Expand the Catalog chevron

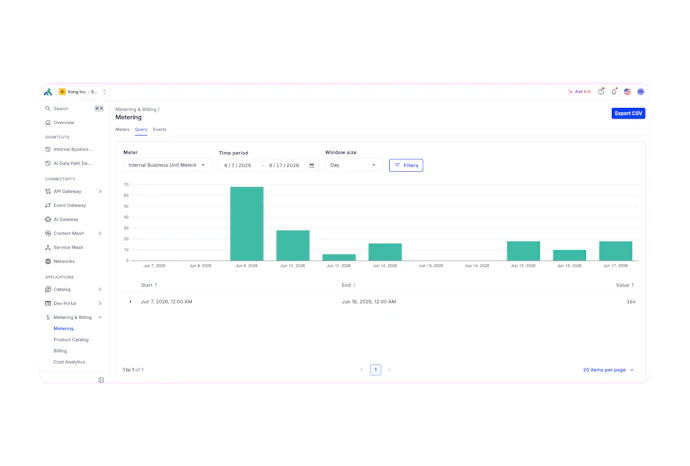point(100,289)
